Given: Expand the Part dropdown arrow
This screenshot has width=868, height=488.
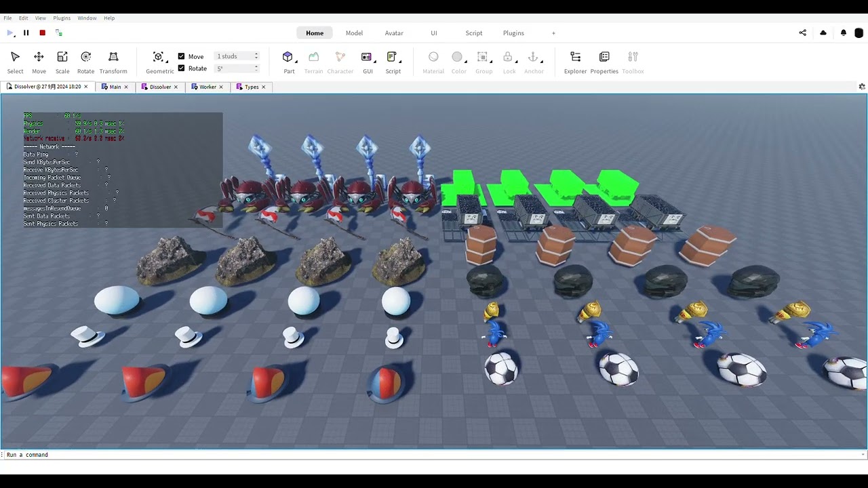Looking at the screenshot, I should [296, 62].
